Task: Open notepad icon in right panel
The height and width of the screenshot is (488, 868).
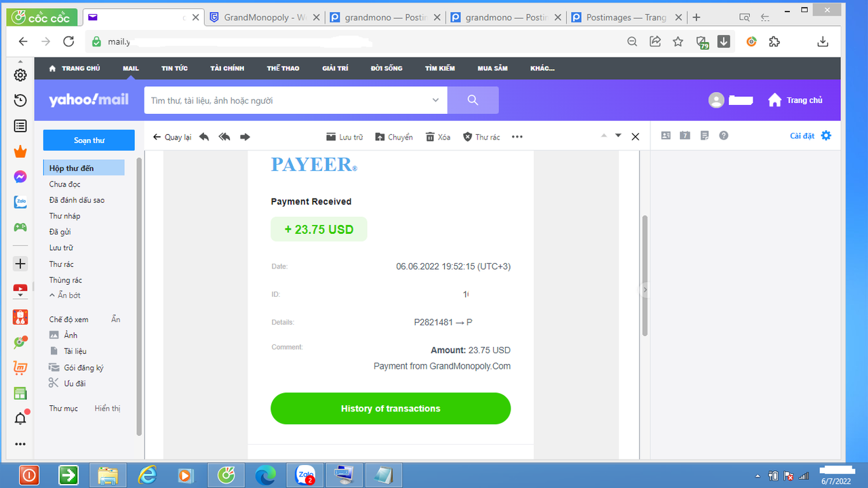Action: click(x=705, y=136)
